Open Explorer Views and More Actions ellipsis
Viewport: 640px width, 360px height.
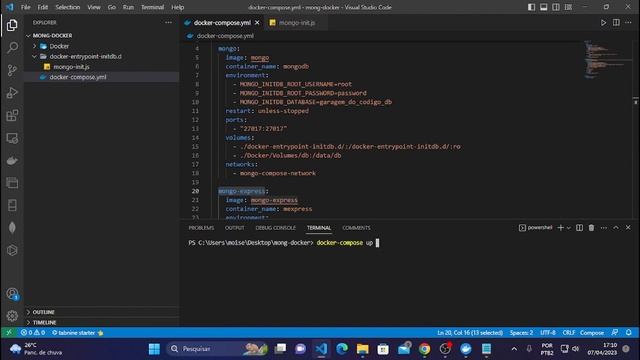tap(169, 23)
